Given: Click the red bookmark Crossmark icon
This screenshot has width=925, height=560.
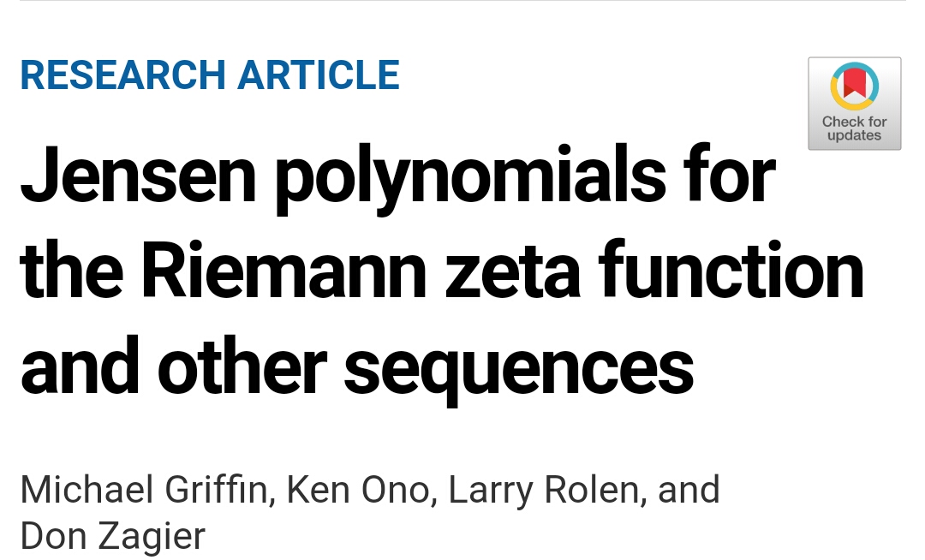Looking at the screenshot, I should click(x=854, y=86).
